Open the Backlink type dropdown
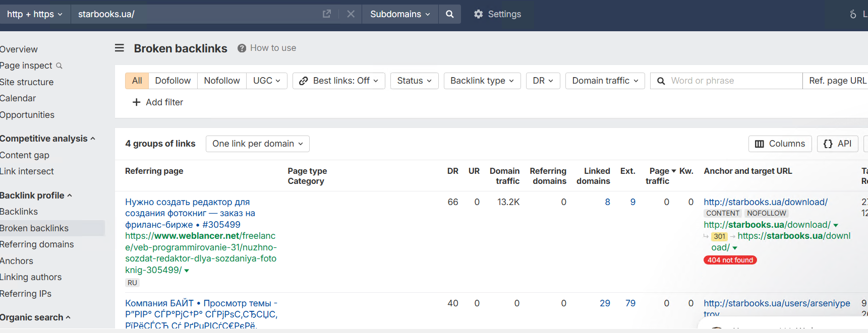Viewport: 868px width, 333px height. (x=482, y=81)
